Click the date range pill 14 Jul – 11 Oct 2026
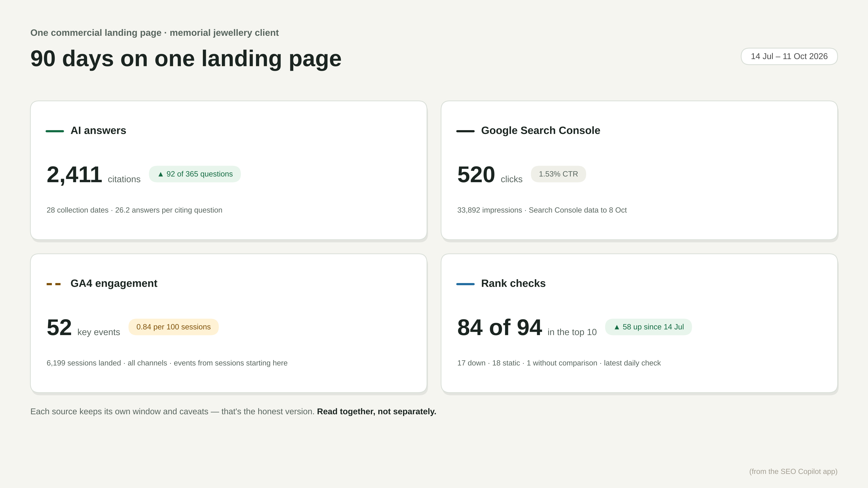This screenshot has height=488, width=868. point(789,56)
